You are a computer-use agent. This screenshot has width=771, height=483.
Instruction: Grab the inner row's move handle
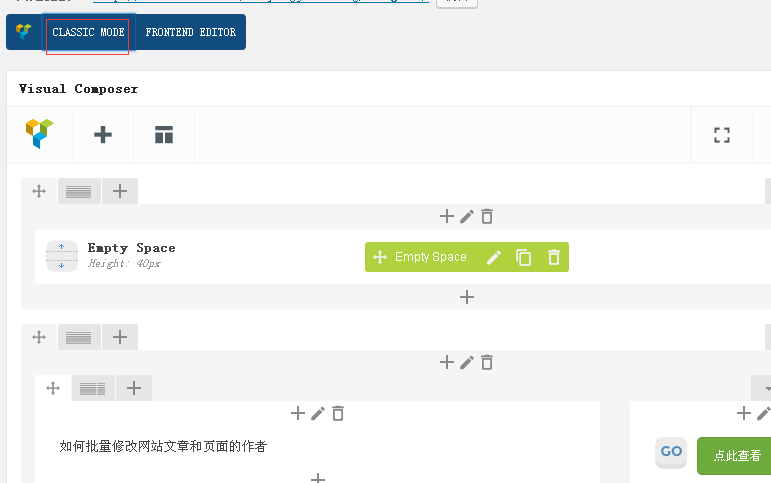[x=53, y=388]
